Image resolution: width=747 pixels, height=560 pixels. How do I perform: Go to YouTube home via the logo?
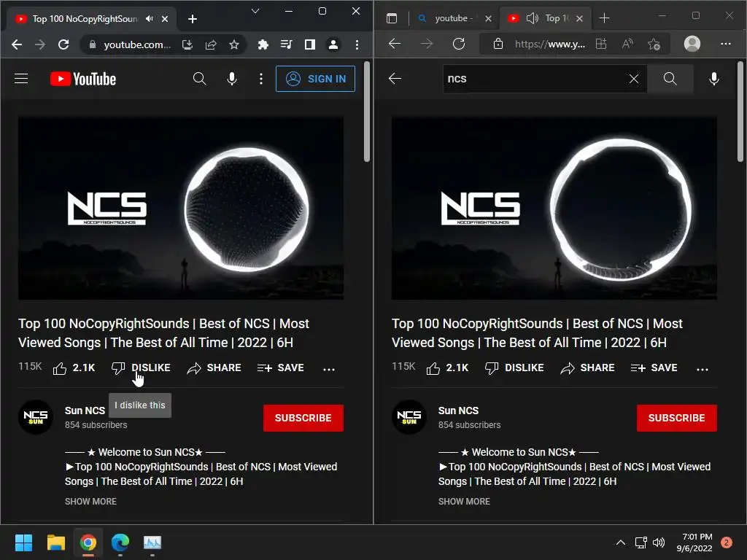[83, 79]
